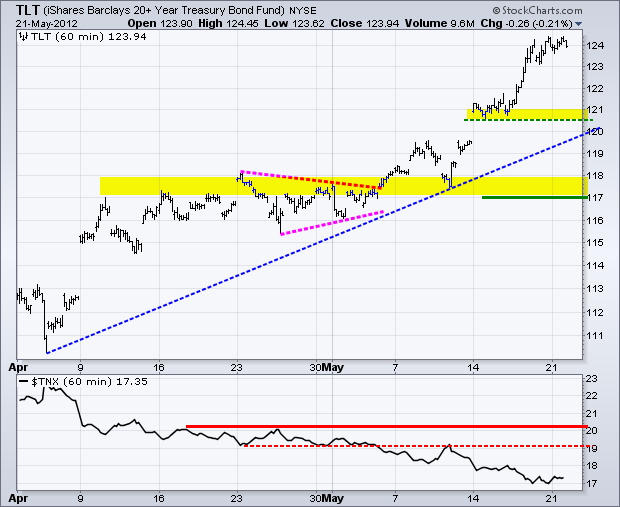
Task: Click the lower magenta dashed triangle line
Action: pyautogui.click(x=332, y=223)
